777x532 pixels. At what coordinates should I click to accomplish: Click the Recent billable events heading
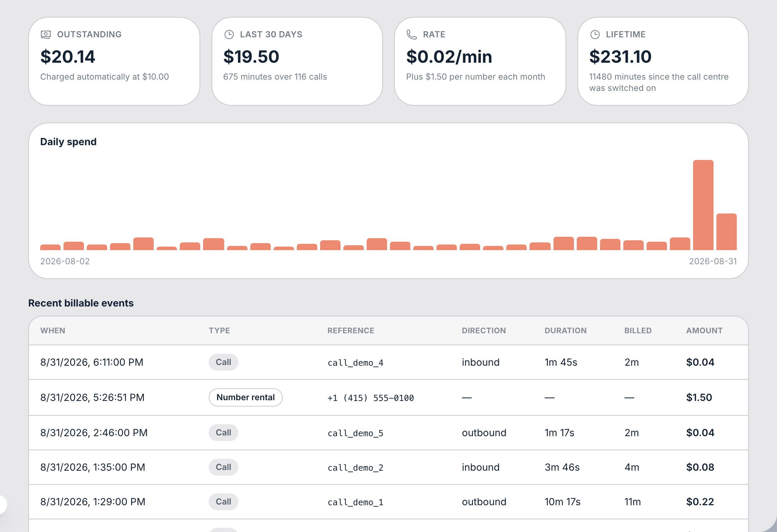(81, 303)
